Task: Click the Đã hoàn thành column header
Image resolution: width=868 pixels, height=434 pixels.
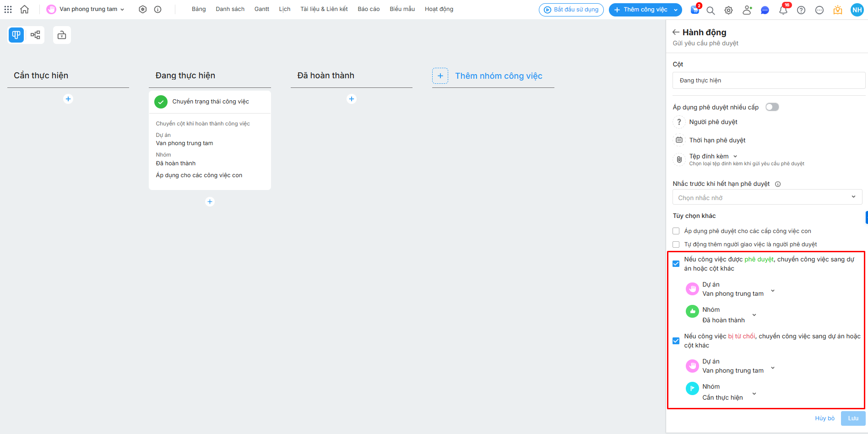Action: pos(326,76)
